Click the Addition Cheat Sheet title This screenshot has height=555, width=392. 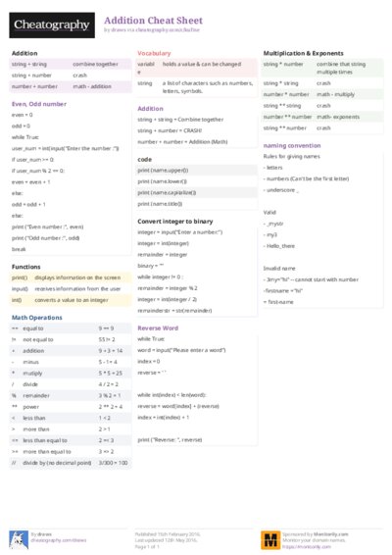(x=153, y=21)
